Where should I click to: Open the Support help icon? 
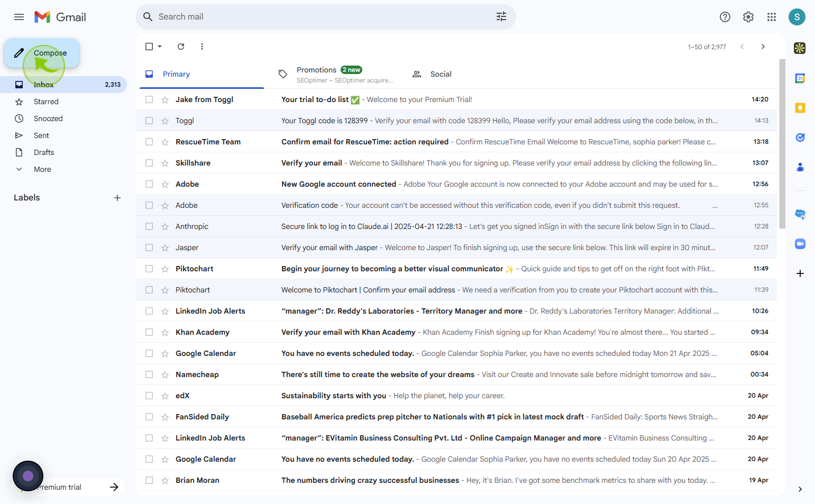click(725, 17)
